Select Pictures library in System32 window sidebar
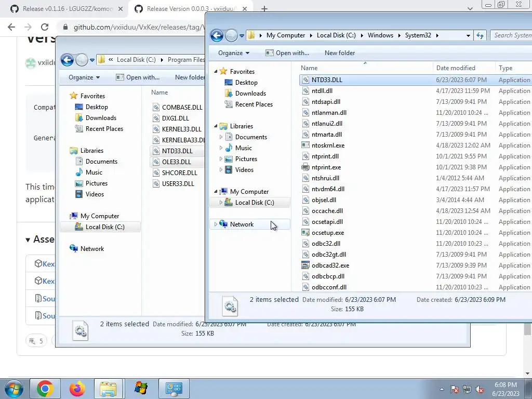This screenshot has width=532, height=399. 246,159
